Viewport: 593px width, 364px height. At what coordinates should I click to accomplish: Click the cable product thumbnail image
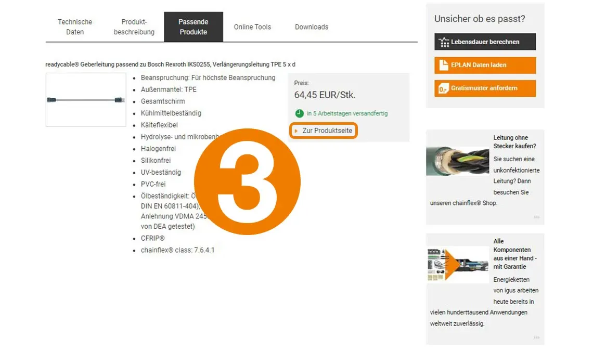[86, 100]
